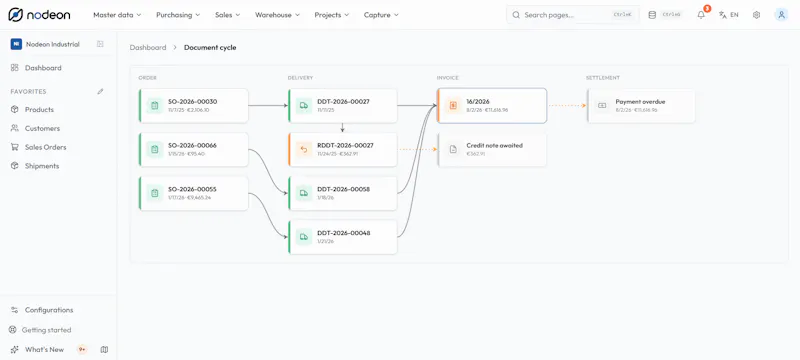
Task: Click the Nodeon logo
Action: pos(39,15)
